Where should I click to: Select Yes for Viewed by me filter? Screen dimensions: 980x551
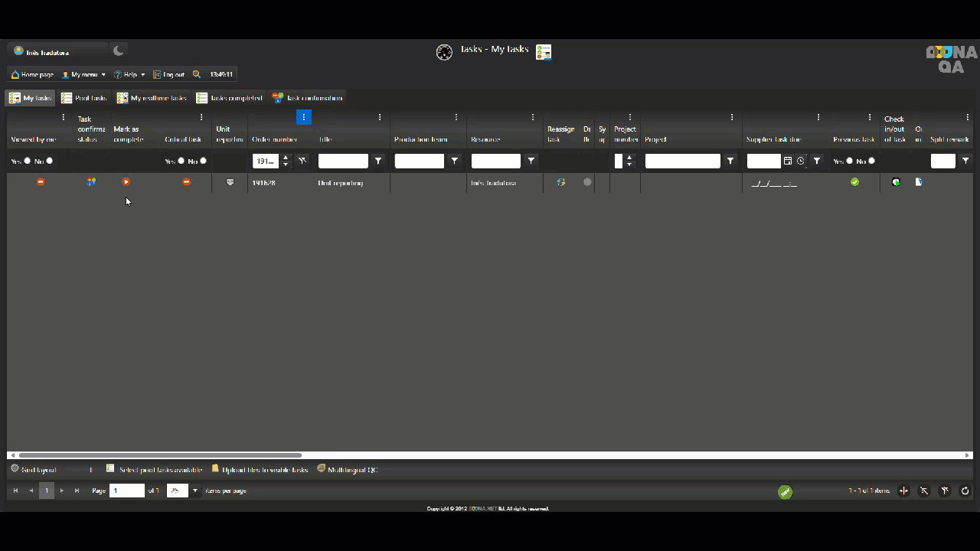point(28,161)
